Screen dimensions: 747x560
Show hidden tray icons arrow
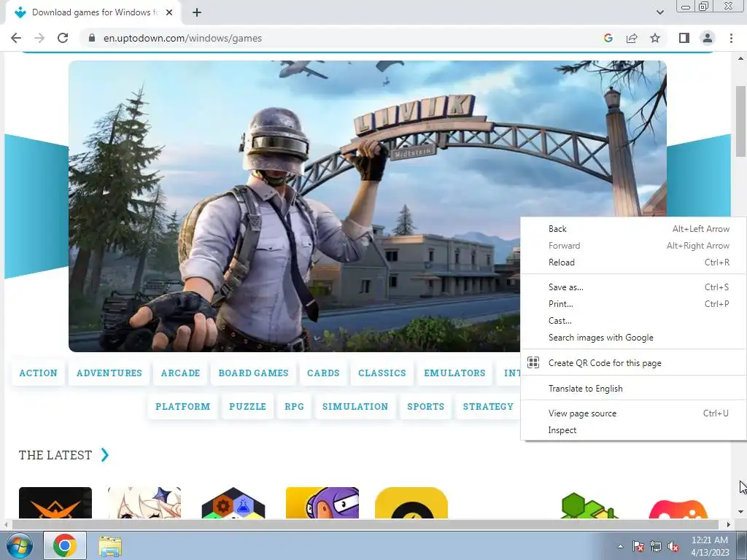tap(620, 546)
